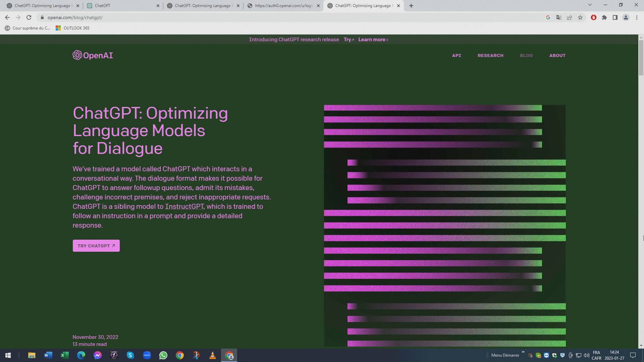Open Google Translate icon in address bar
Image resolution: width=644 pixels, height=362 pixels.
[x=559, y=17]
